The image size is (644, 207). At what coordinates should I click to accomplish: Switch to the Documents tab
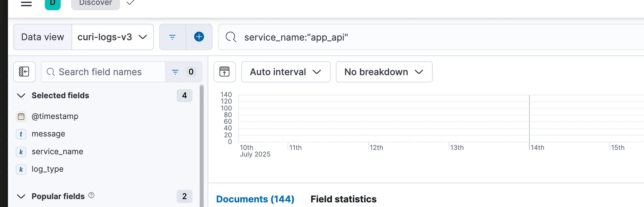pos(255,199)
